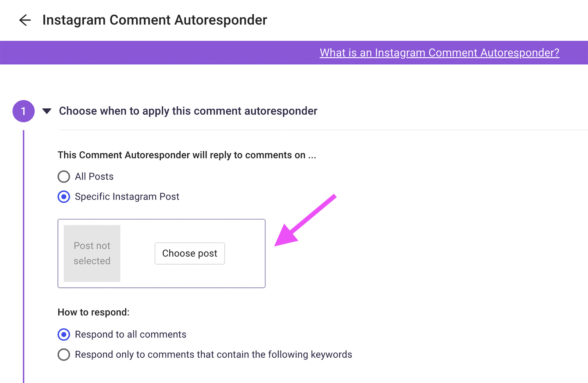The image size is (588, 383).
Task: Select the "All Posts" radio button
Action: pyautogui.click(x=64, y=177)
